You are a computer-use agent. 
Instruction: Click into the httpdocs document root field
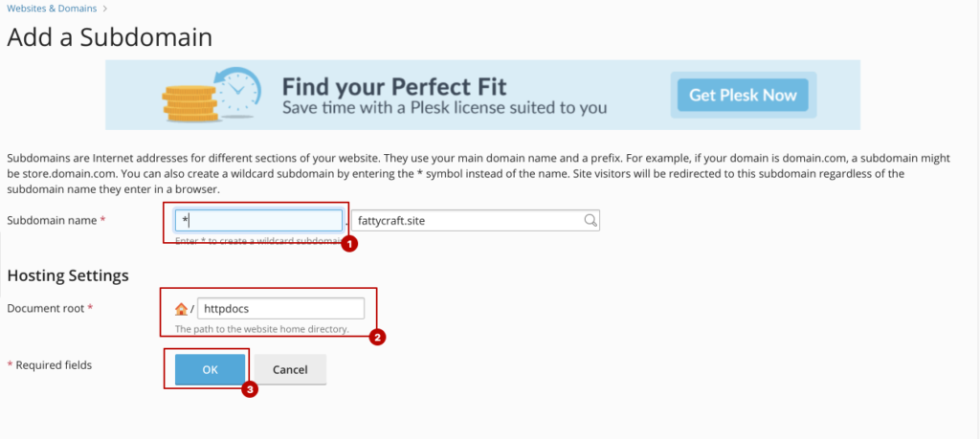[280, 309]
